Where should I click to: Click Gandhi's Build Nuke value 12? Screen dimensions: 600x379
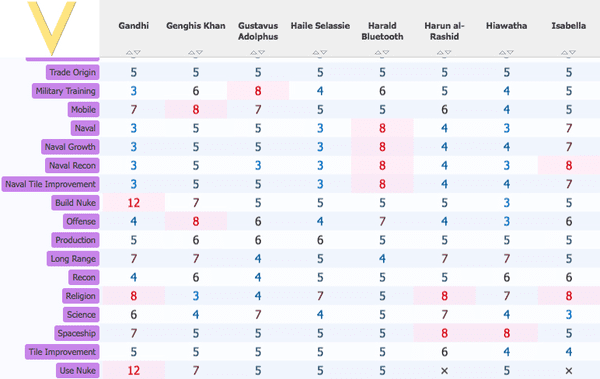[134, 203]
